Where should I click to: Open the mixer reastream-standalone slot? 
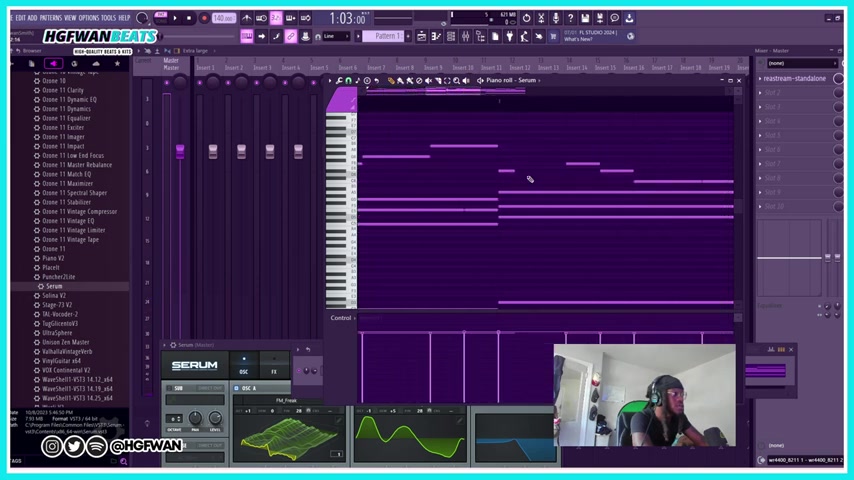tap(795, 78)
